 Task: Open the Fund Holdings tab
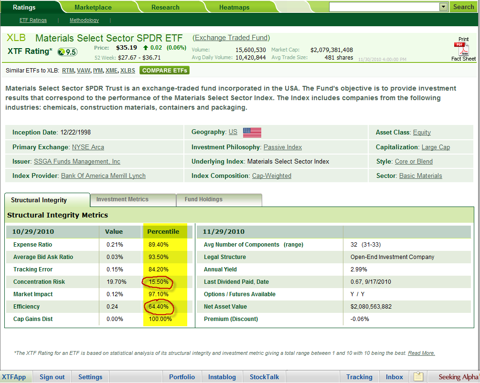203,199
